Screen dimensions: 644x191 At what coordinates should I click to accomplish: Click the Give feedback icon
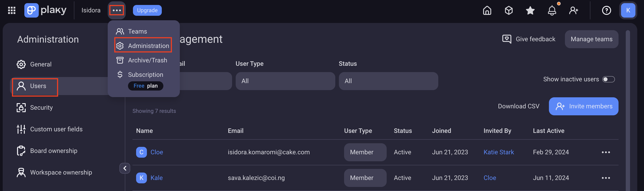tap(507, 39)
